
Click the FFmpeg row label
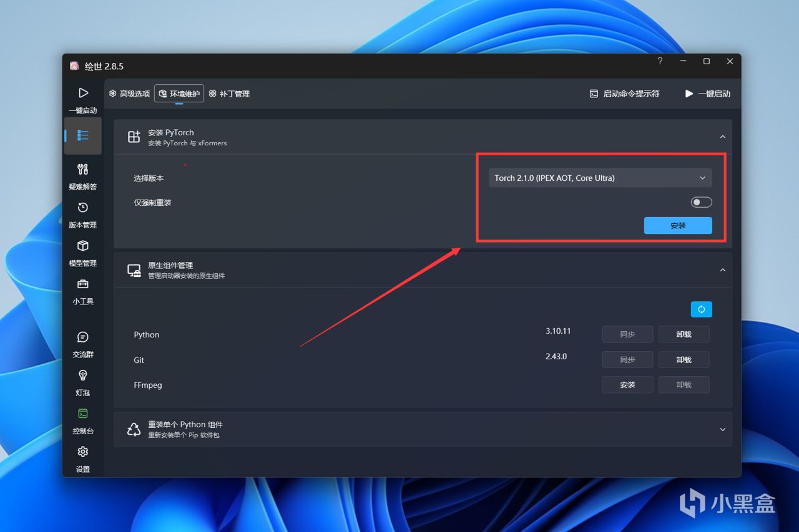pos(148,385)
